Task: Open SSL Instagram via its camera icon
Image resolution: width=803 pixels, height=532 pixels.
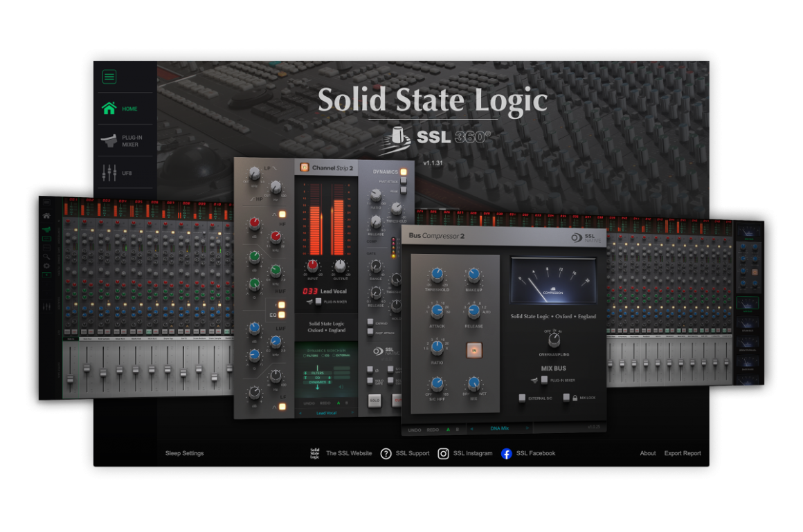Action: coord(443,453)
